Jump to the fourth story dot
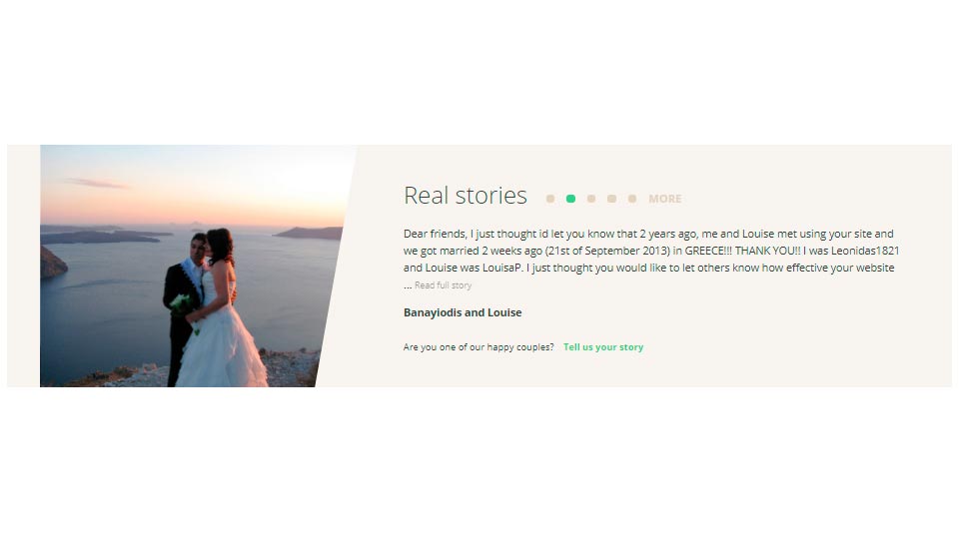959x560 pixels. pyautogui.click(x=611, y=199)
